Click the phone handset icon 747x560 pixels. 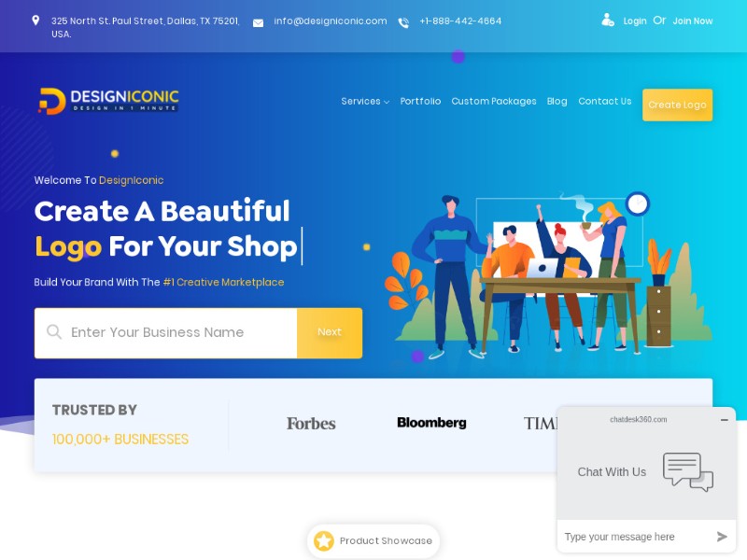click(x=403, y=22)
